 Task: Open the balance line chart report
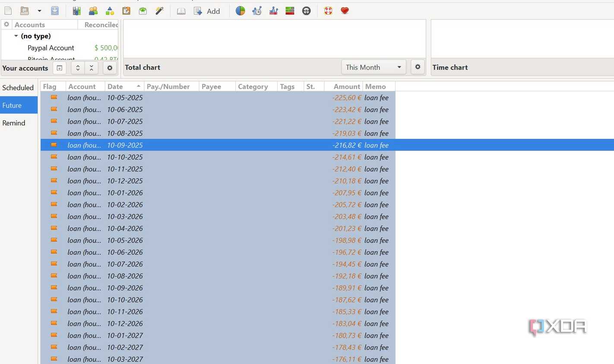coord(273,11)
